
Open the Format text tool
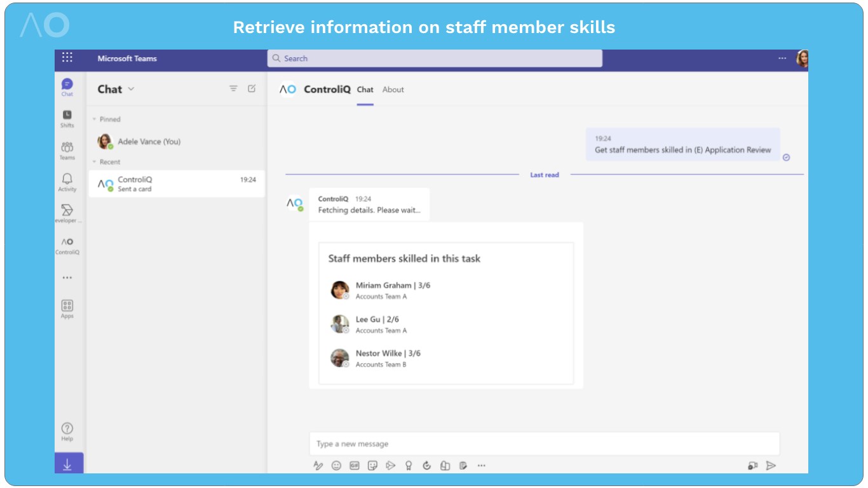click(x=318, y=466)
